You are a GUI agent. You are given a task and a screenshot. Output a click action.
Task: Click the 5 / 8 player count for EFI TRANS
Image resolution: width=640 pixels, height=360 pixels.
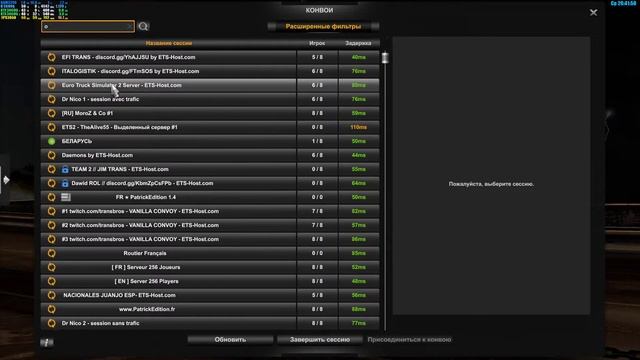coord(317,57)
